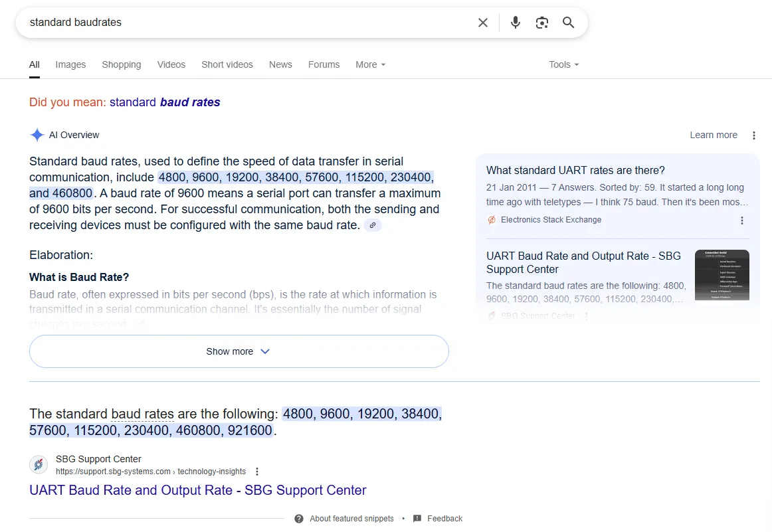Expand the AI Overview with Show more
This screenshot has height=532, width=772.
(239, 351)
